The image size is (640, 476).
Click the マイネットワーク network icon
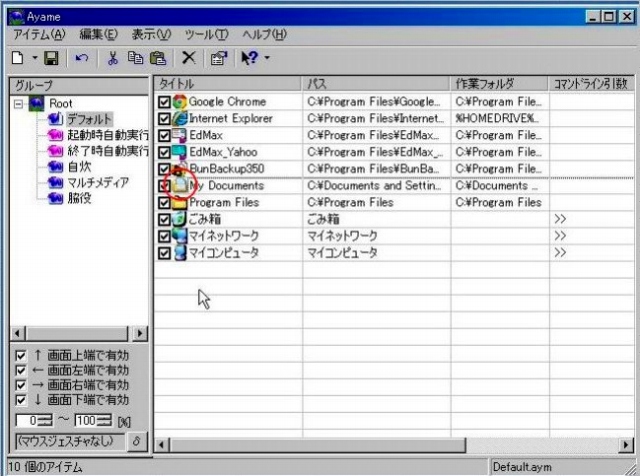tap(180, 236)
